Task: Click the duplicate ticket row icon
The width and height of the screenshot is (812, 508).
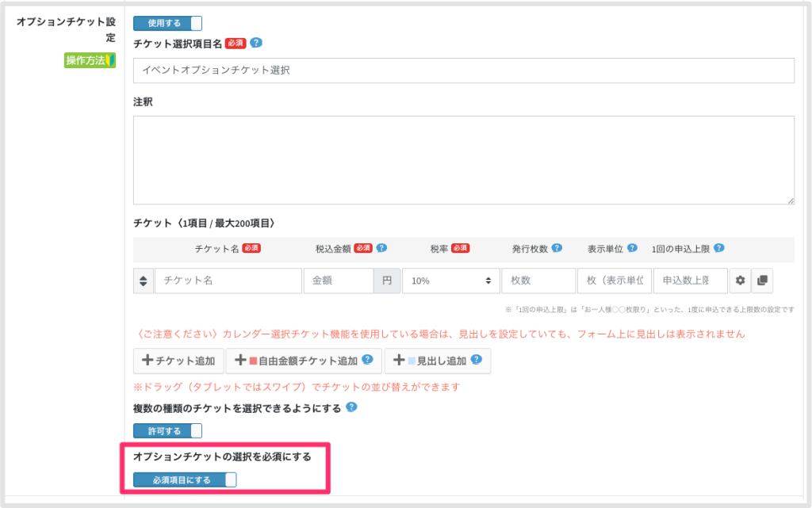Action: pos(762,281)
